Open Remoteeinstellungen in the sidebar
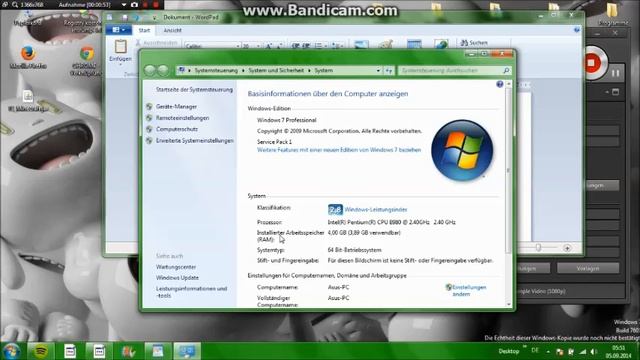 tap(182, 118)
